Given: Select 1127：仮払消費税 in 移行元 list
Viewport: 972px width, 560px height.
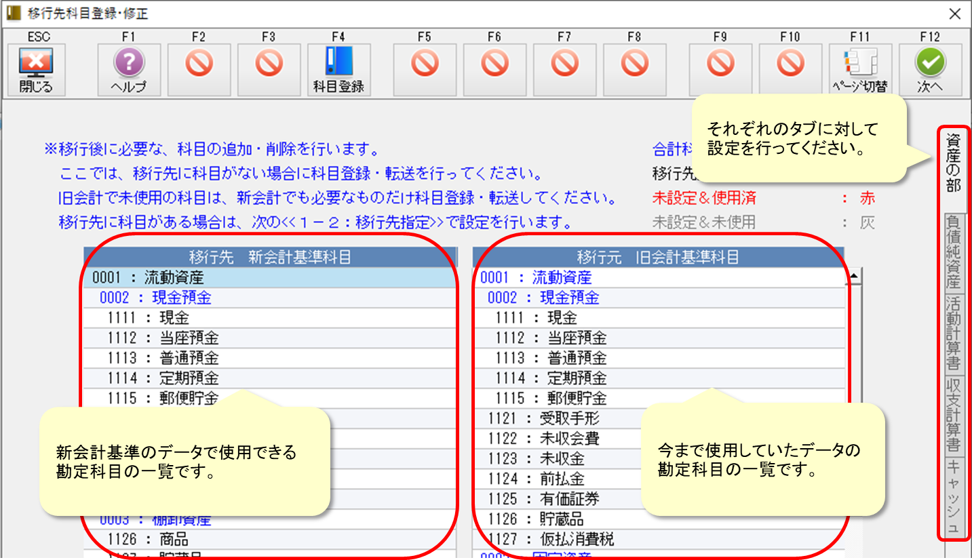Looking at the screenshot, I should pos(659,540).
